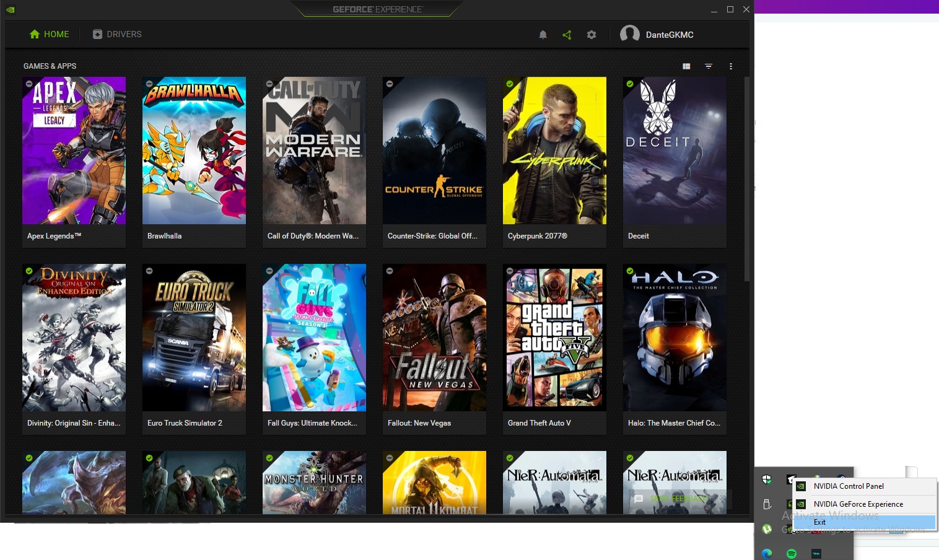This screenshot has width=939, height=560.
Task: Choose NVIDIA GeForce Experience from tray menu
Action: [x=864, y=504]
